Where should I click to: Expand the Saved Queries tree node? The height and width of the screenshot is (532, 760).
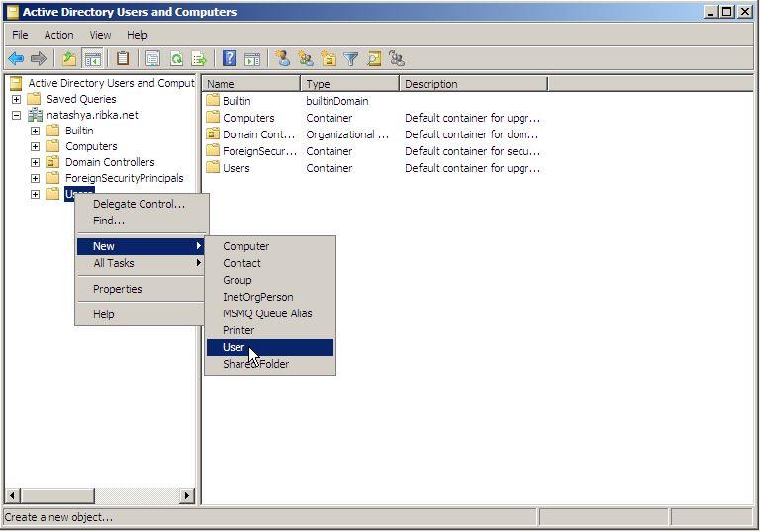(x=16, y=99)
